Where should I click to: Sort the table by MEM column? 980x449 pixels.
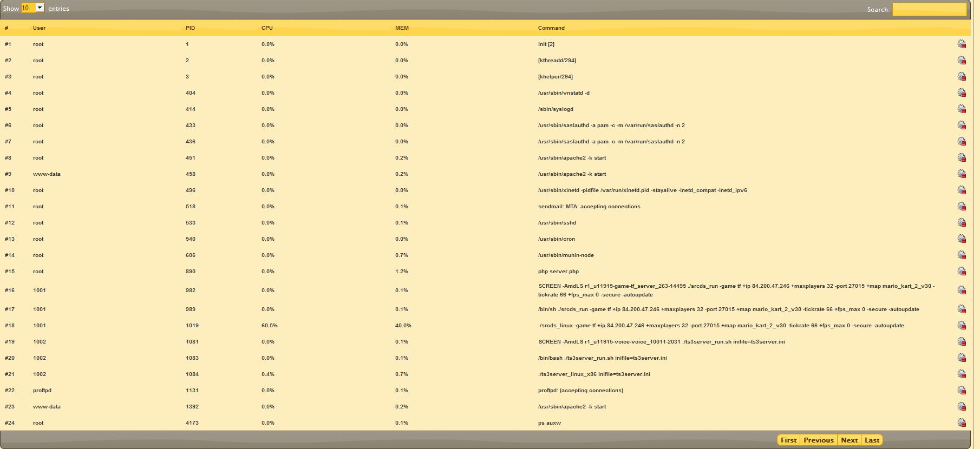pyautogui.click(x=402, y=28)
